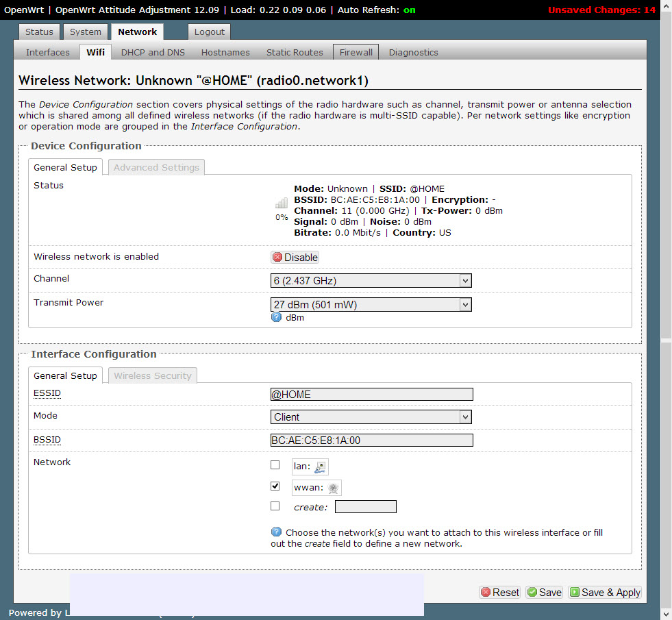Screen dimensions: 672x620
Task: Click the ESSID input field
Action: point(371,394)
